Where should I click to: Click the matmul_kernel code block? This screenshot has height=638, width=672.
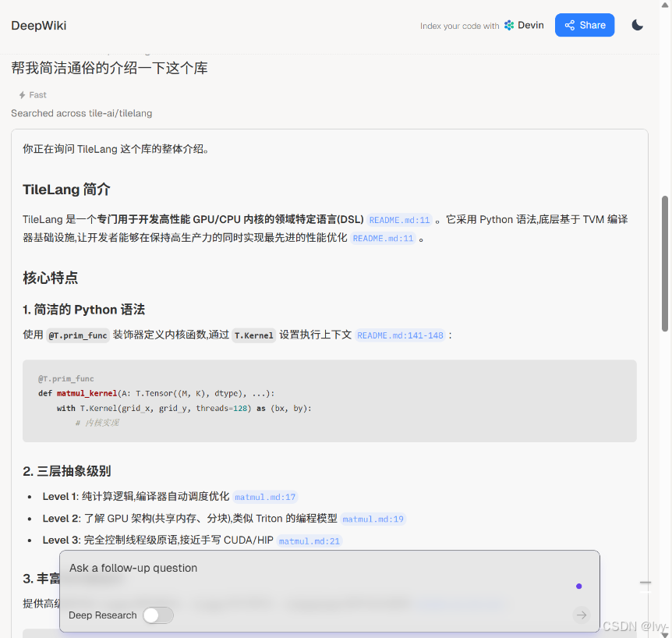[330, 401]
